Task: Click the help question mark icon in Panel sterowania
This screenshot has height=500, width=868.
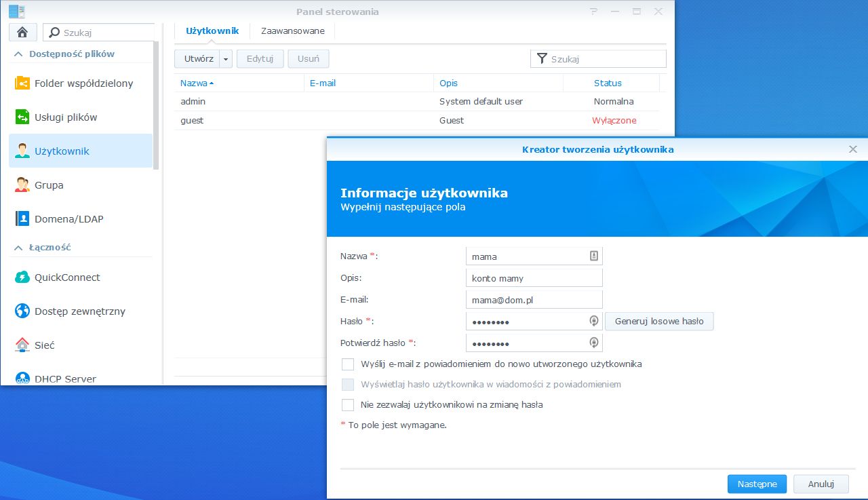Action: [x=594, y=12]
